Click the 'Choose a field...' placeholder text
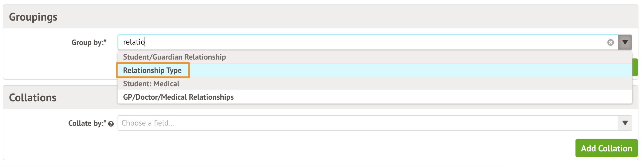Screen dimensions: 644x167 [x=148, y=123]
